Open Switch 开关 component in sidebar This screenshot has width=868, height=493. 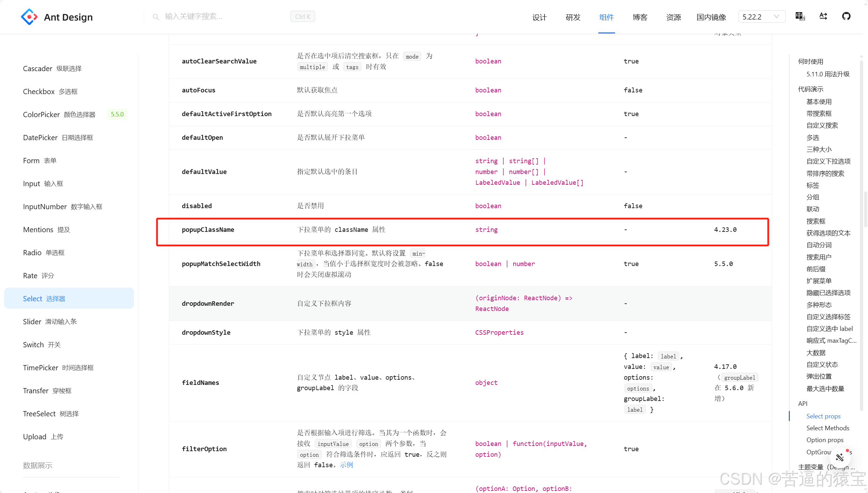coord(42,344)
